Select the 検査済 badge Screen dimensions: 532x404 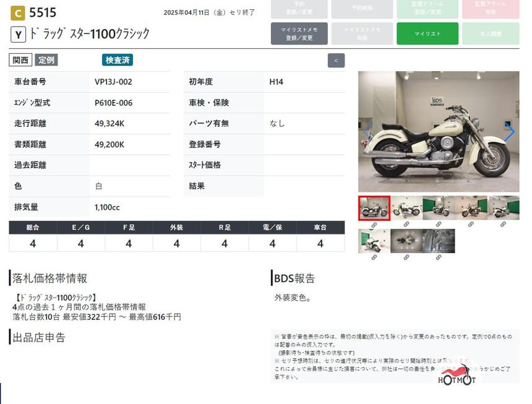click(118, 60)
